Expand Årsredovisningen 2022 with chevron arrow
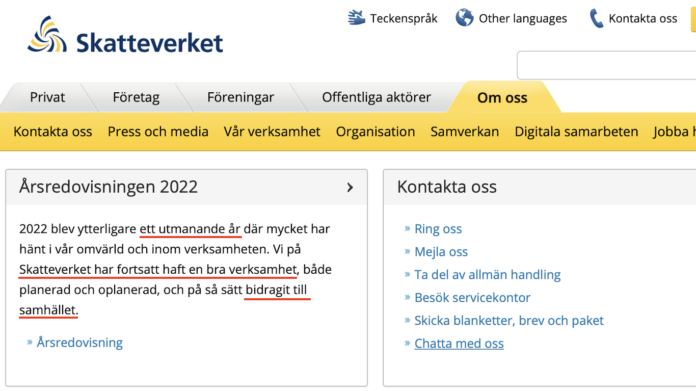Viewport: 696px width, 391px height. 350,187
